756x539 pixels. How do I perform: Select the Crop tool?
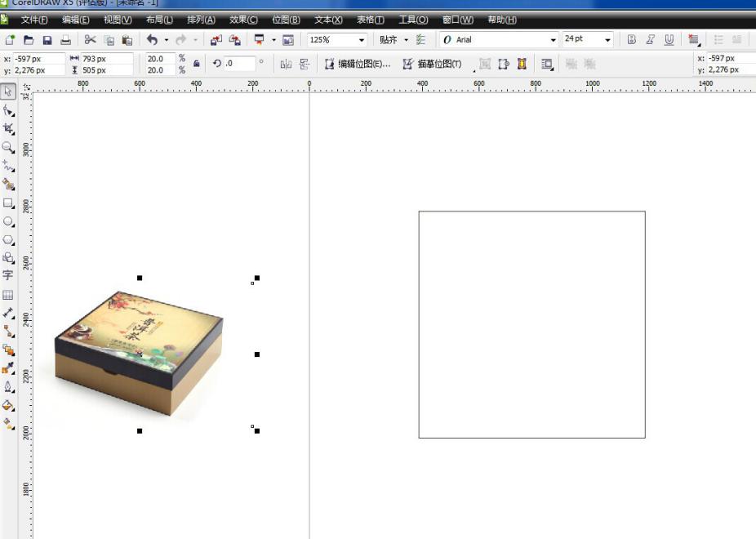(x=8, y=129)
